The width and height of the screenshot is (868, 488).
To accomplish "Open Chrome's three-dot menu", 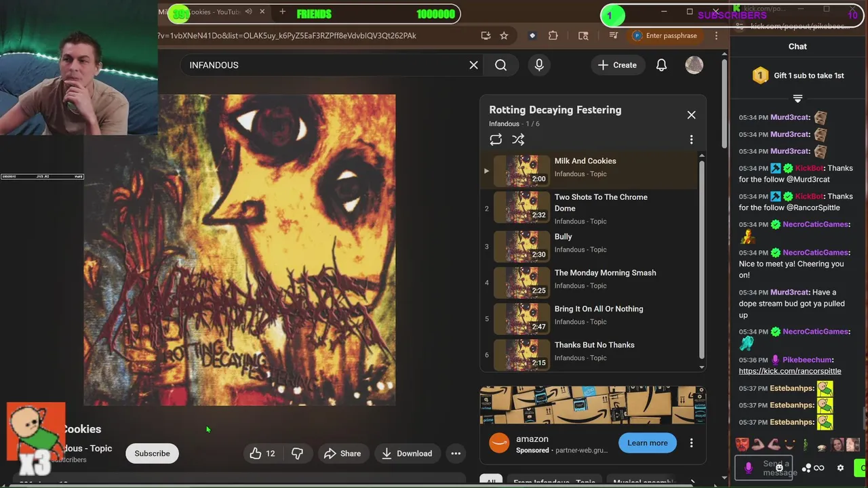I will coord(716,35).
